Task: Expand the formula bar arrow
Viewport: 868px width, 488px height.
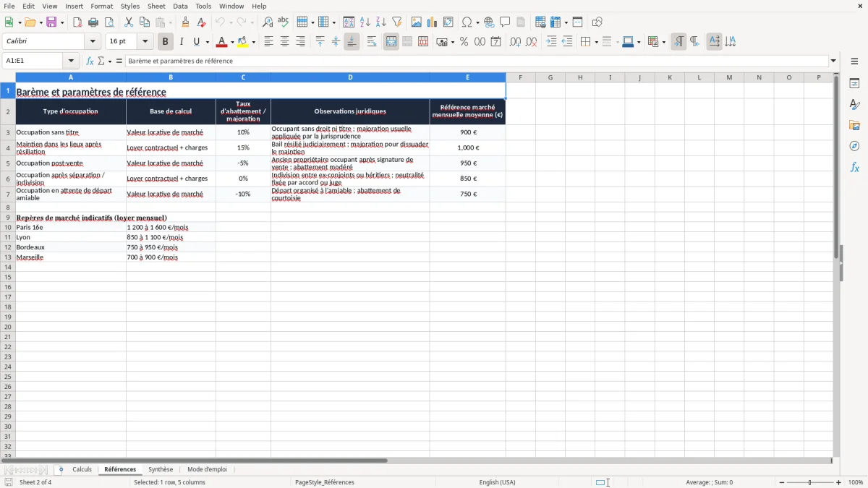Action: point(833,61)
